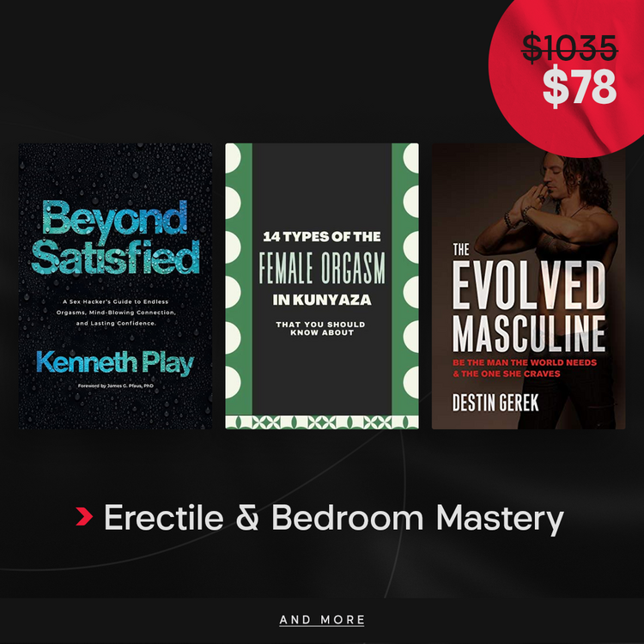Click the green patterned bottom border of middle book
Screen dimensions: 644x644
[322, 422]
